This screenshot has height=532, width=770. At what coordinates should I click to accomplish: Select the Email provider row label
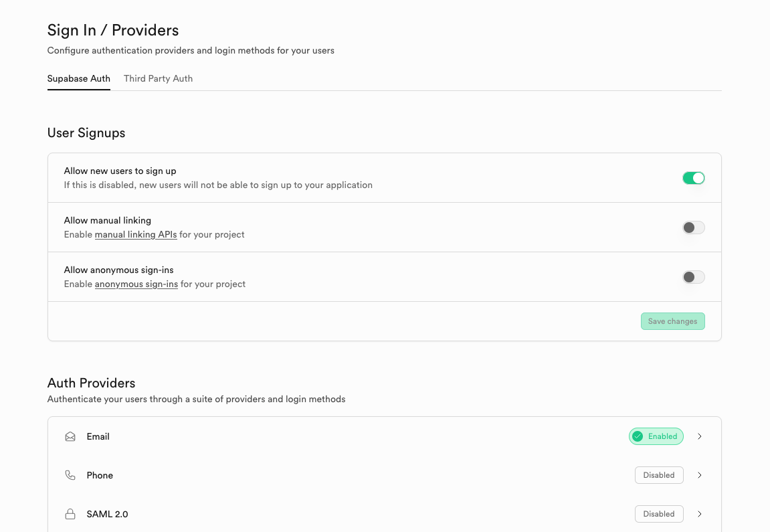click(98, 436)
